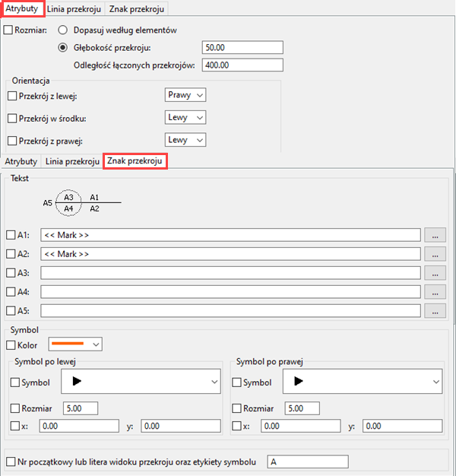Check the Kolor checkbox in Symbol section
The image size is (456, 476).
[x=11, y=345]
